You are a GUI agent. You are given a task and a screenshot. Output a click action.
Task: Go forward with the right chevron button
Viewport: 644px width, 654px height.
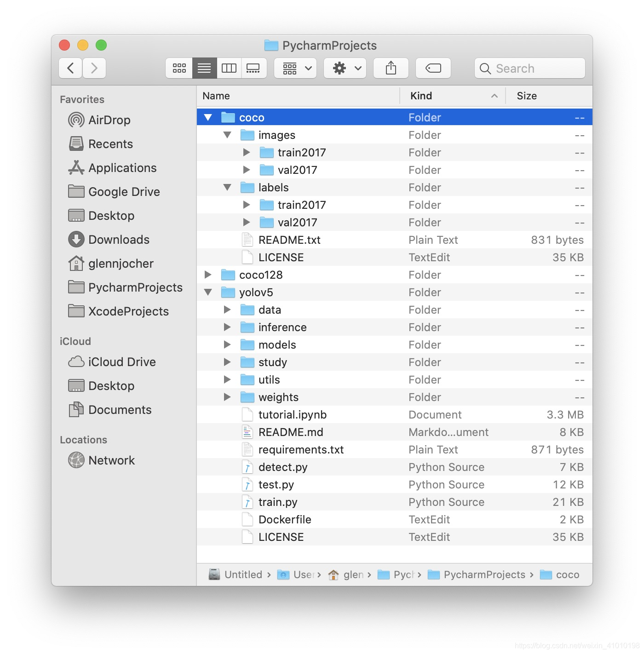(x=94, y=68)
